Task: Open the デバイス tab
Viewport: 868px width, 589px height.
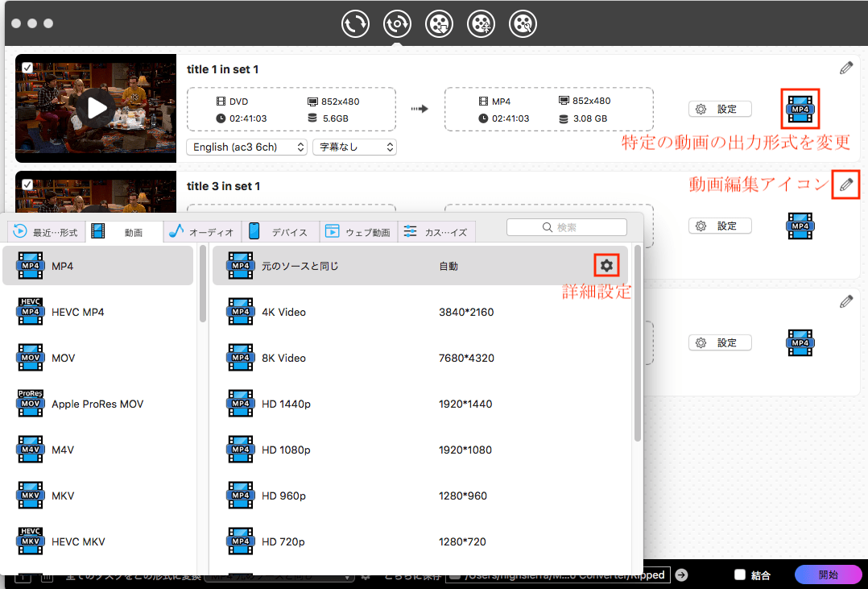Action: tap(279, 232)
